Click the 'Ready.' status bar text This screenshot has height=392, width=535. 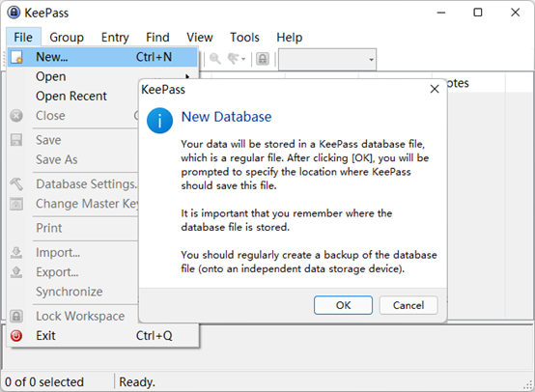(137, 382)
